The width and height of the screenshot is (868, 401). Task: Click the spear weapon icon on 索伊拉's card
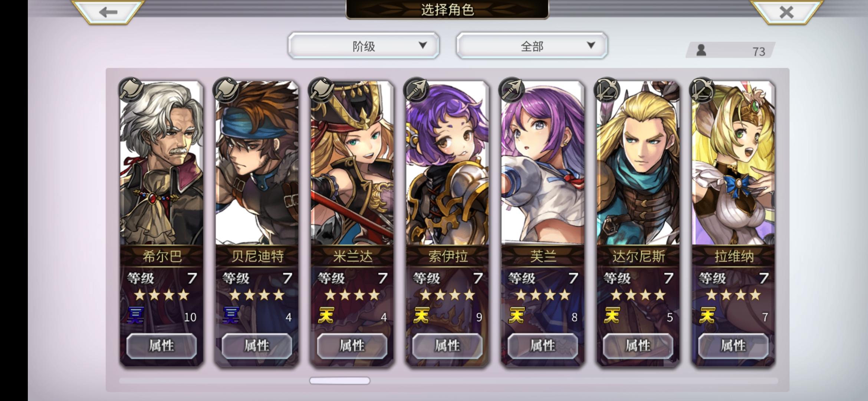pyautogui.click(x=417, y=89)
